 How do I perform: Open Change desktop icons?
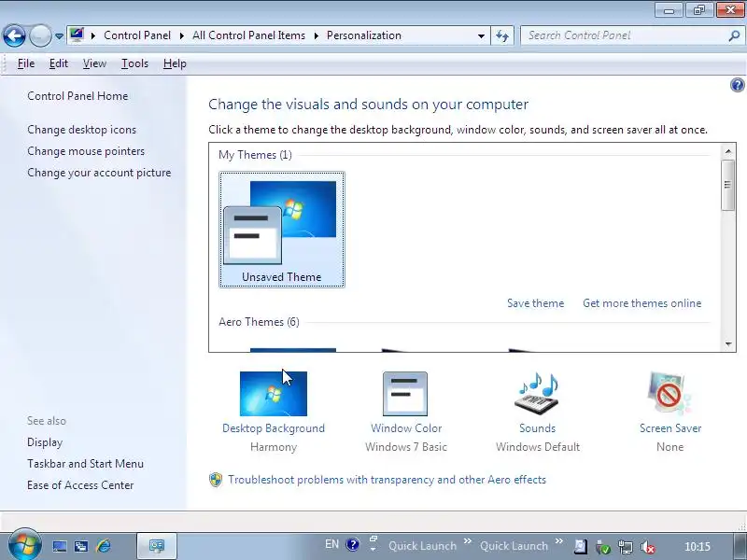(81, 130)
